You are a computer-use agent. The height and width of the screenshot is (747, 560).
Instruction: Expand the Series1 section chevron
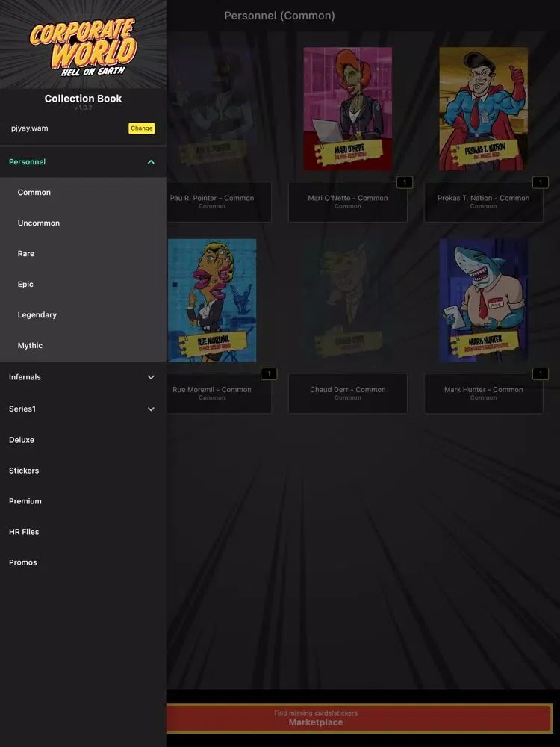(151, 409)
